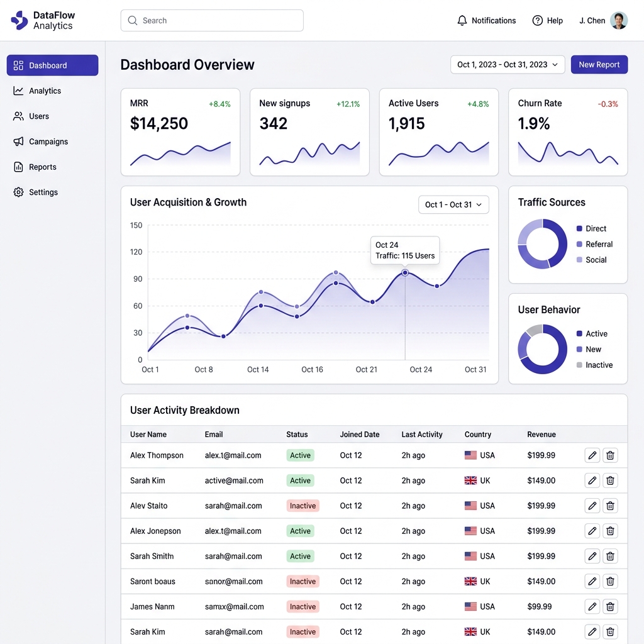The height and width of the screenshot is (644, 644).
Task: Click the Active Users metric card
Action: click(438, 132)
